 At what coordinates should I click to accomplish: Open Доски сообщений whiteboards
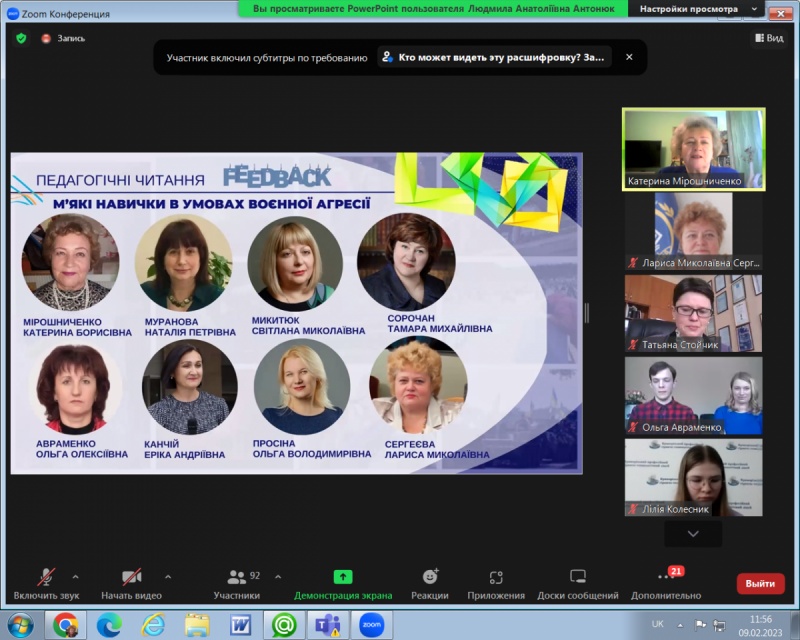pyautogui.click(x=578, y=577)
